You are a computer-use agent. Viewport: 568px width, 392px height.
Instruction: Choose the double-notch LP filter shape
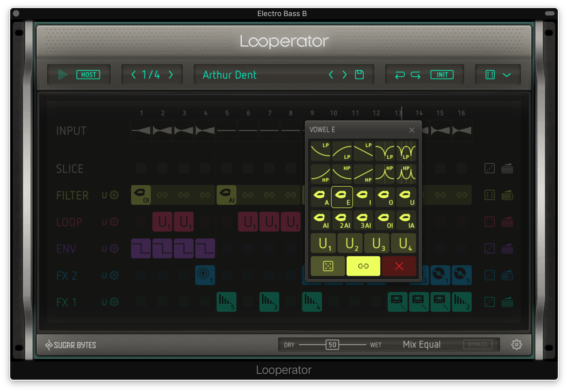point(406,151)
